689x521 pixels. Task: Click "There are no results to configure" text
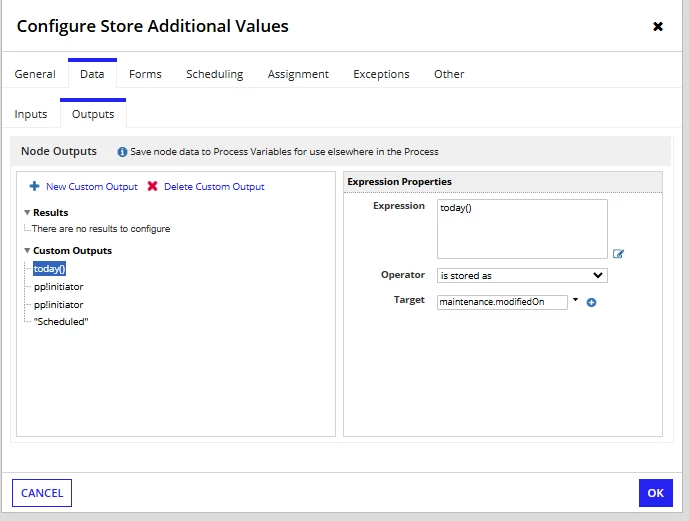tap(101, 229)
